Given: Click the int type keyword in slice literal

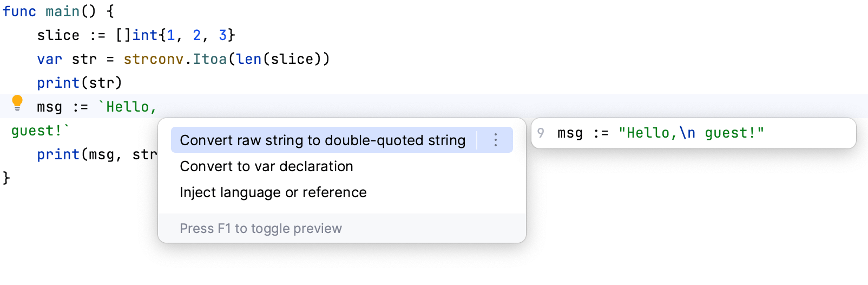Looking at the screenshot, I should tap(144, 35).
